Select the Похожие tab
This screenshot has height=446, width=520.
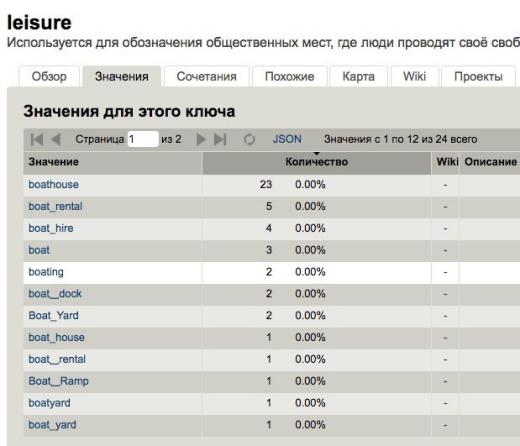click(x=289, y=77)
